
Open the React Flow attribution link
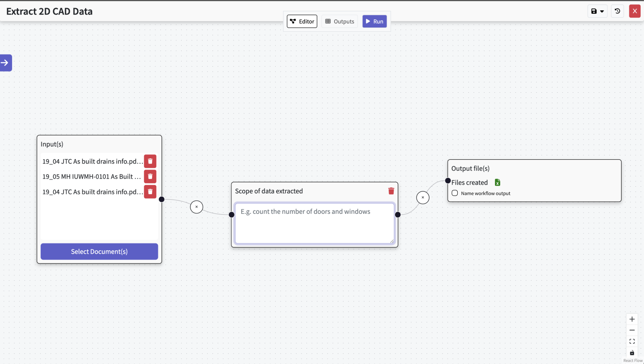point(633,361)
